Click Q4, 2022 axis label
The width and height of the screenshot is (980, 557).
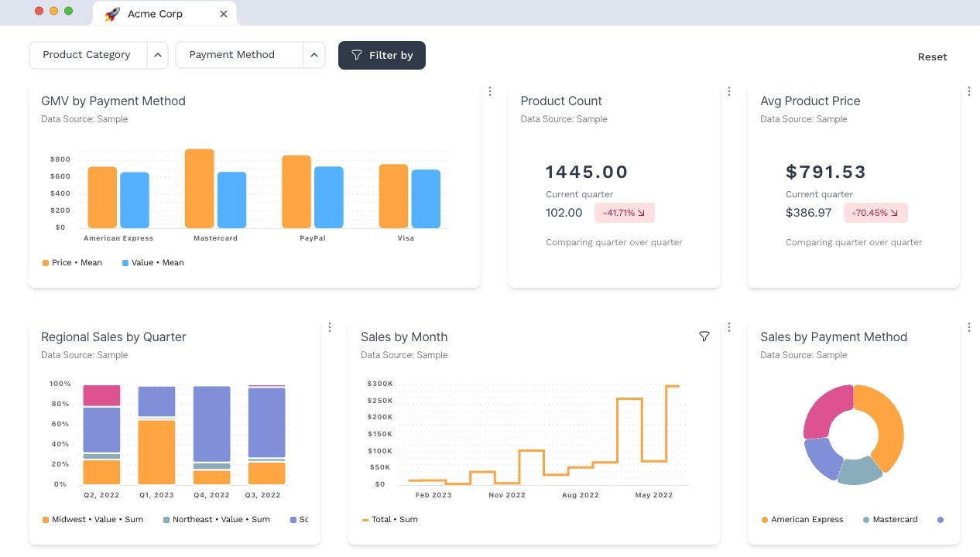pyautogui.click(x=211, y=495)
